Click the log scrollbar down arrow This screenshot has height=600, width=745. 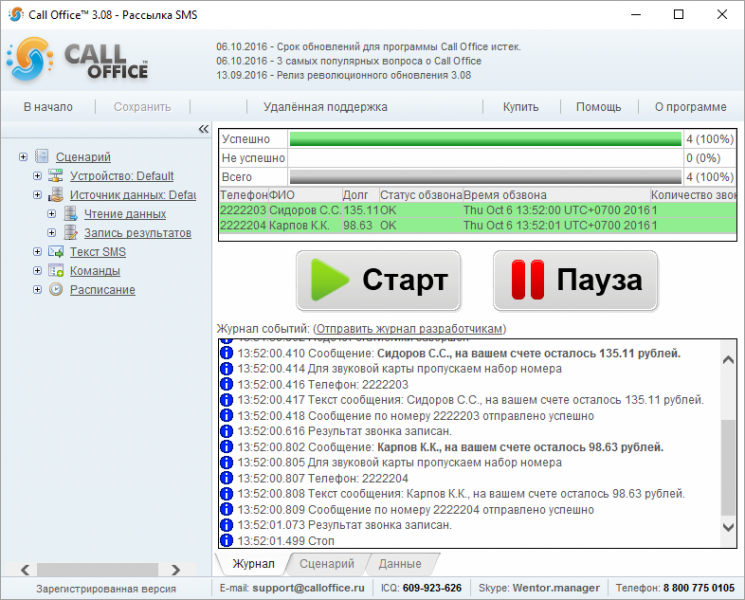coord(728,527)
